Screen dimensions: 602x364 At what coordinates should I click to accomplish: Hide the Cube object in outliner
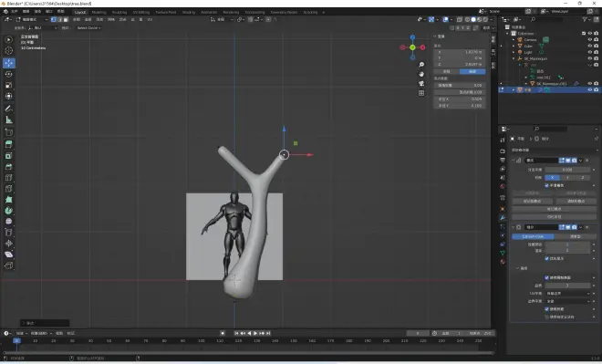pos(590,46)
